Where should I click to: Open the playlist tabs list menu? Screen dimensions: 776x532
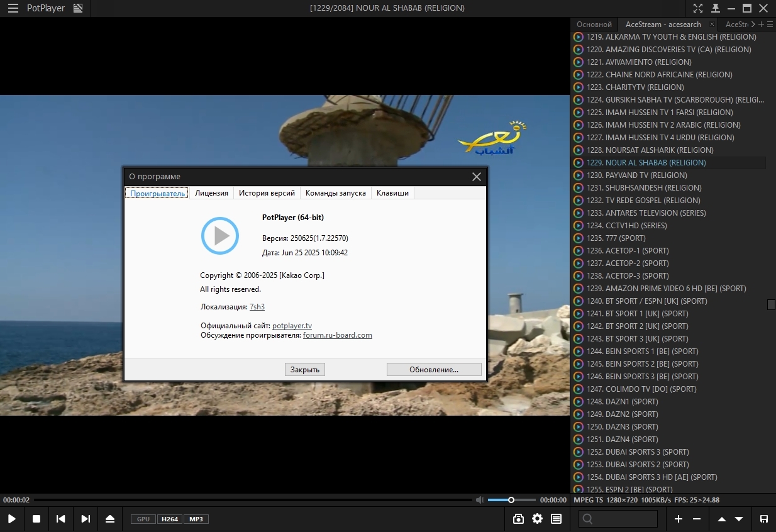click(770, 25)
